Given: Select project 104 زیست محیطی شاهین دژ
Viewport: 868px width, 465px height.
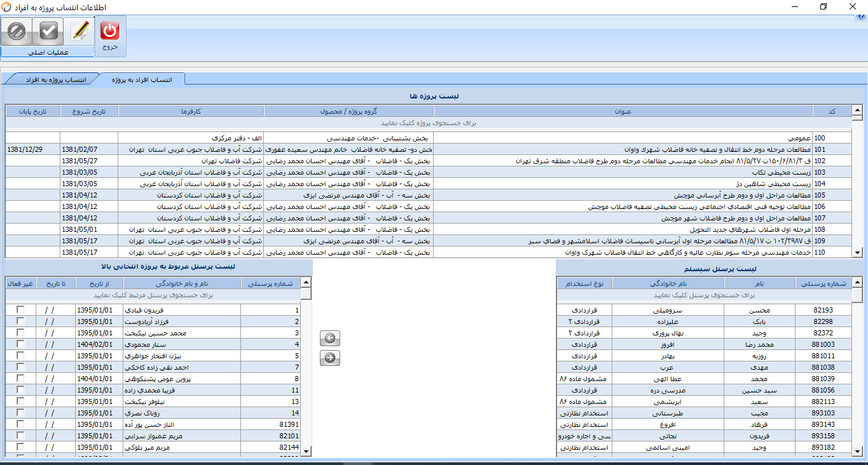Looking at the screenshot, I should pyautogui.click(x=428, y=184).
